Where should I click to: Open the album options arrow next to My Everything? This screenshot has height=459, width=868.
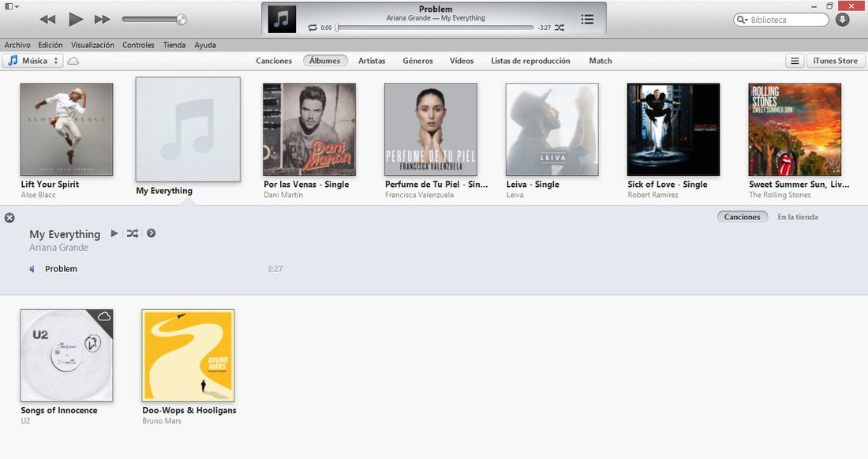click(x=152, y=233)
